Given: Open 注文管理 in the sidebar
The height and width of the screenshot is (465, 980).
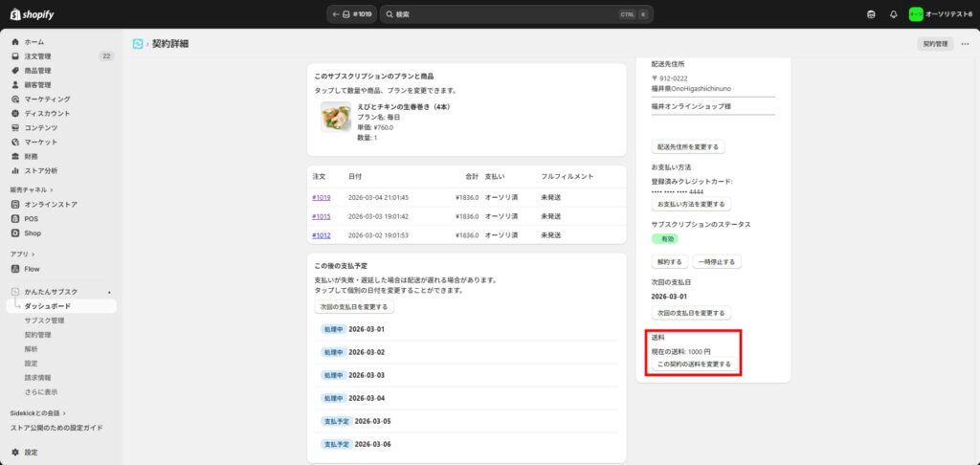Looking at the screenshot, I should point(37,56).
